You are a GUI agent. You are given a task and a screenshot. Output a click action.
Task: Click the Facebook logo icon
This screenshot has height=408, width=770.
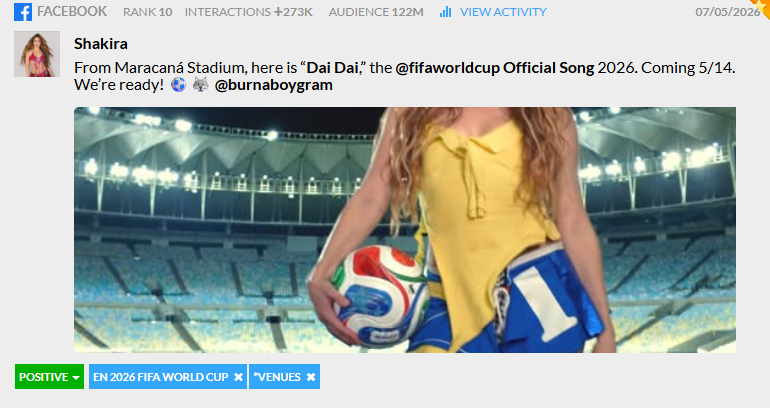point(23,12)
